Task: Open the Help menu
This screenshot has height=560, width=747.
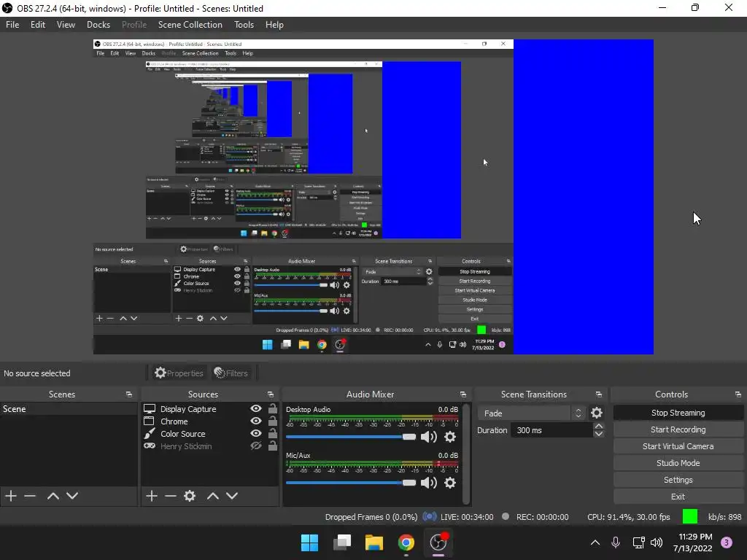Action: 274,25
